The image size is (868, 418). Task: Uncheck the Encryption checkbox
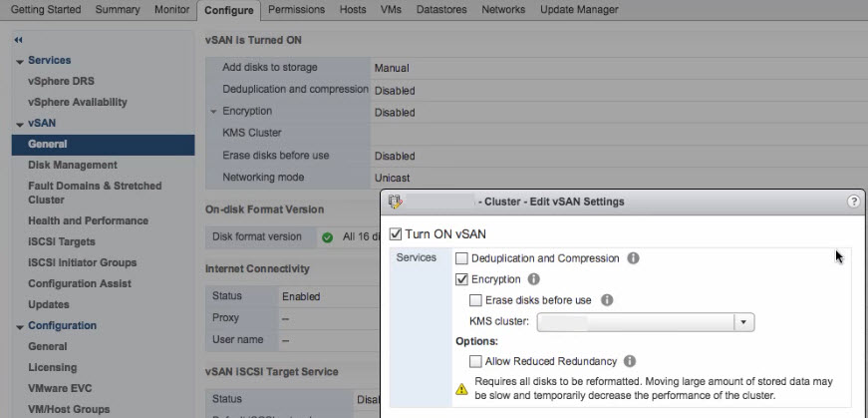click(x=461, y=279)
